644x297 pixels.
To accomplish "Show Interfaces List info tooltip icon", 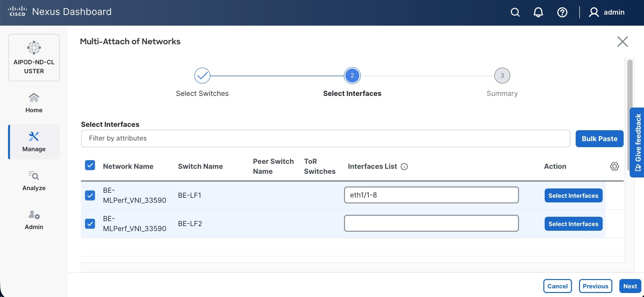I will 404,167.
